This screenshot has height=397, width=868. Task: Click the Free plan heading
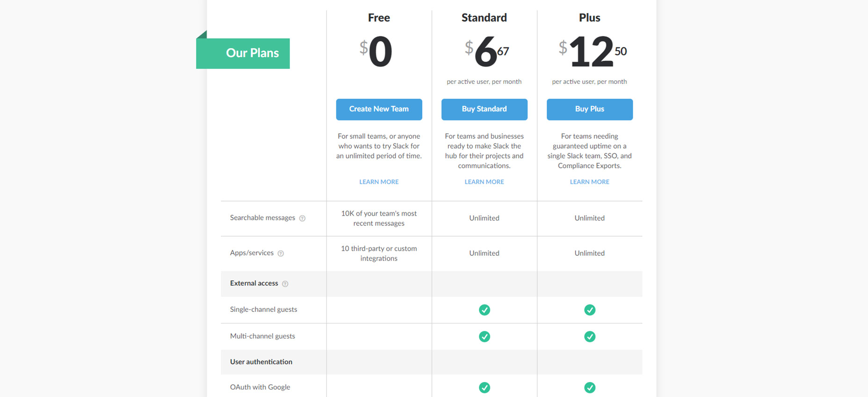click(379, 18)
